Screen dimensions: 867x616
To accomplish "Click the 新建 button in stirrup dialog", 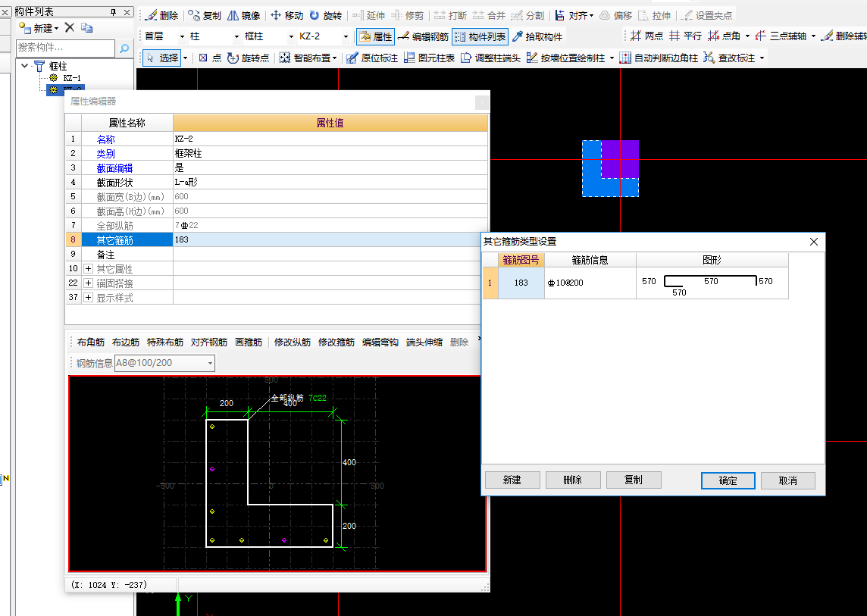I will (x=512, y=480).
